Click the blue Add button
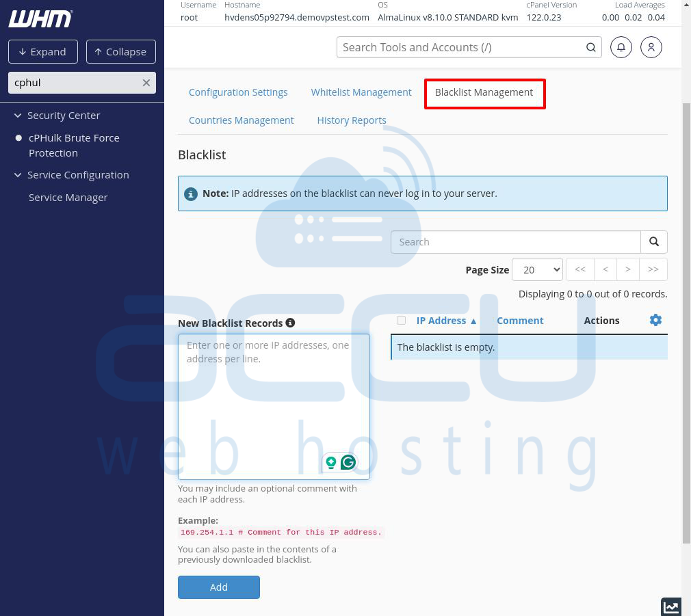The width and height of the screenshot is (691, 616). pyautogui.click(x=218, y=587)
